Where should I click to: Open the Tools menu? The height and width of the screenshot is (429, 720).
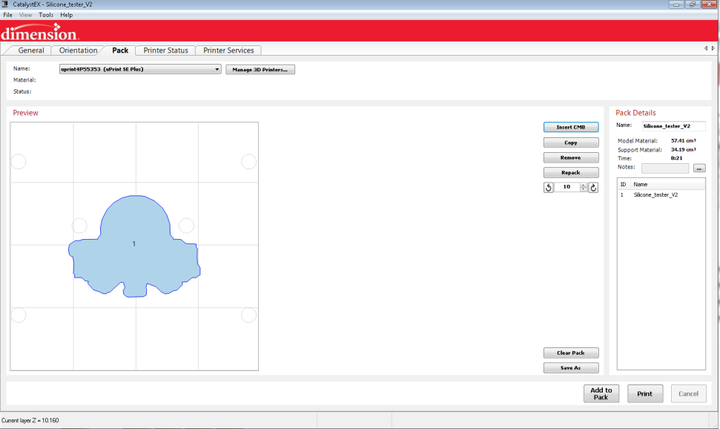tap(45, 15)
